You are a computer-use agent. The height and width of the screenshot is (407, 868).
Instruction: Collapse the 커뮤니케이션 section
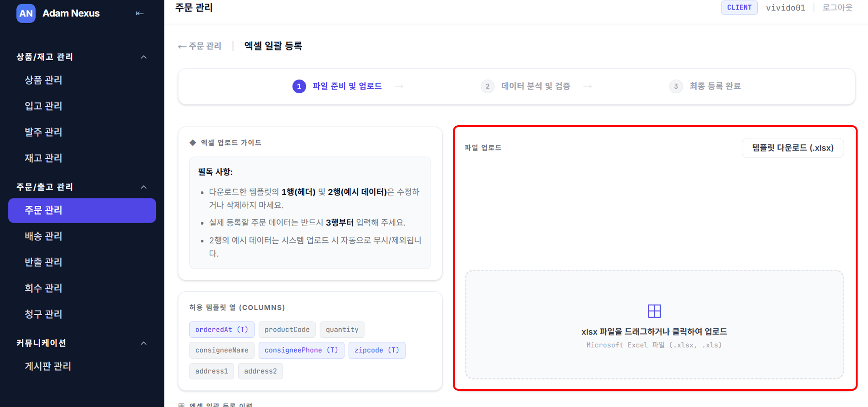click(x=144, y=343)
